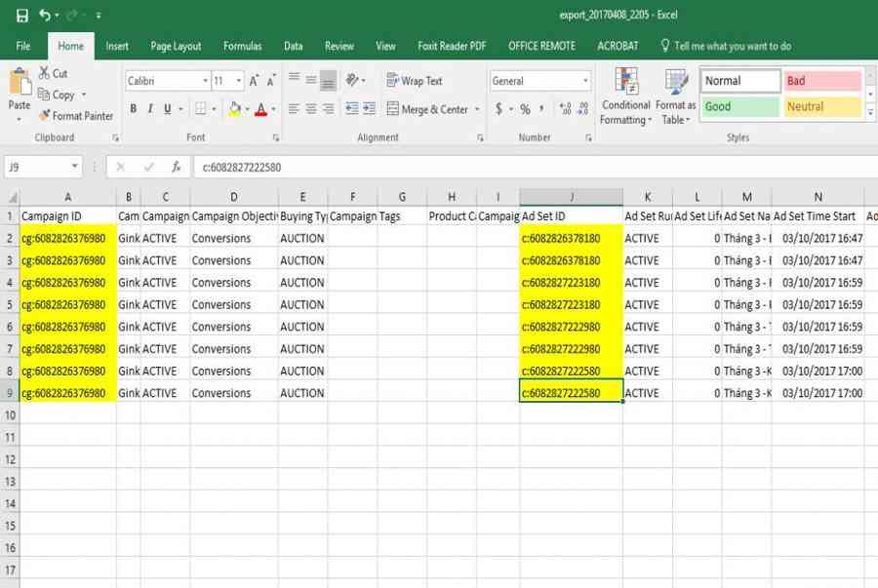Open the File menu

pyautogui.click(x=23, y=46)
